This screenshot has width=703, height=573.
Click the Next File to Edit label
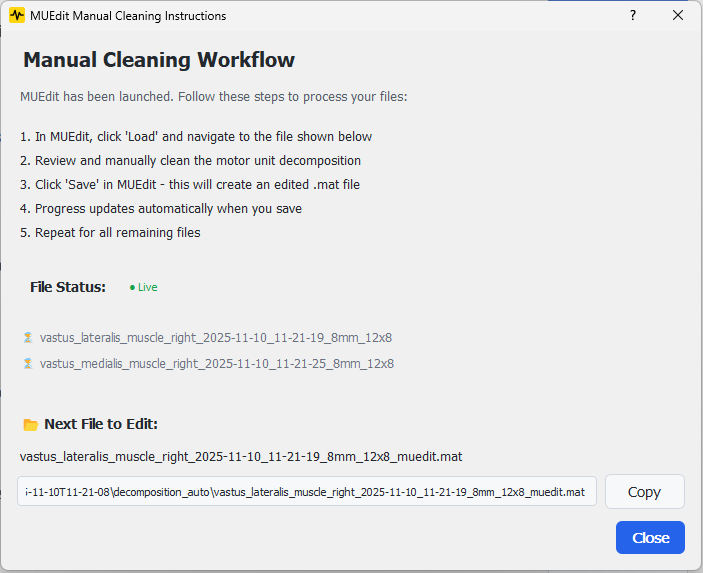point(101,425)
